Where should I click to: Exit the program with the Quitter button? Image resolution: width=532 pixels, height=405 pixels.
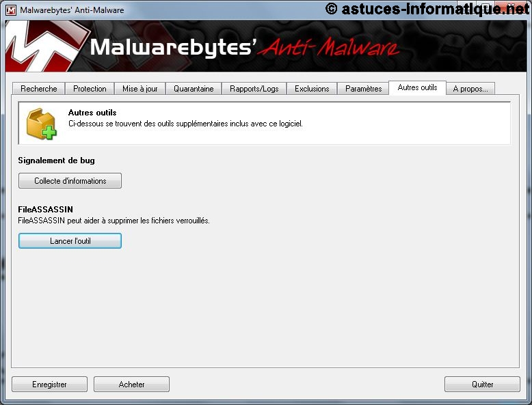click(482, 385)
